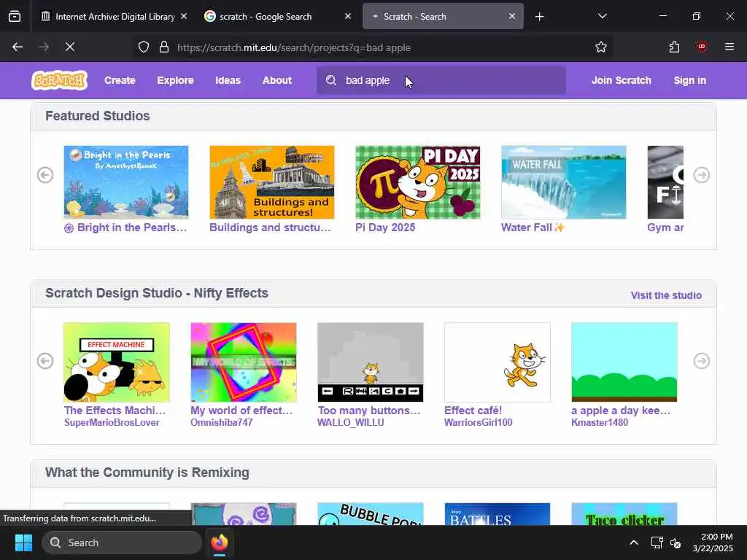This screenshot has height=560, width=747.
Task: Open the clock and date in taskbar
Action: [x=713, y=542]
